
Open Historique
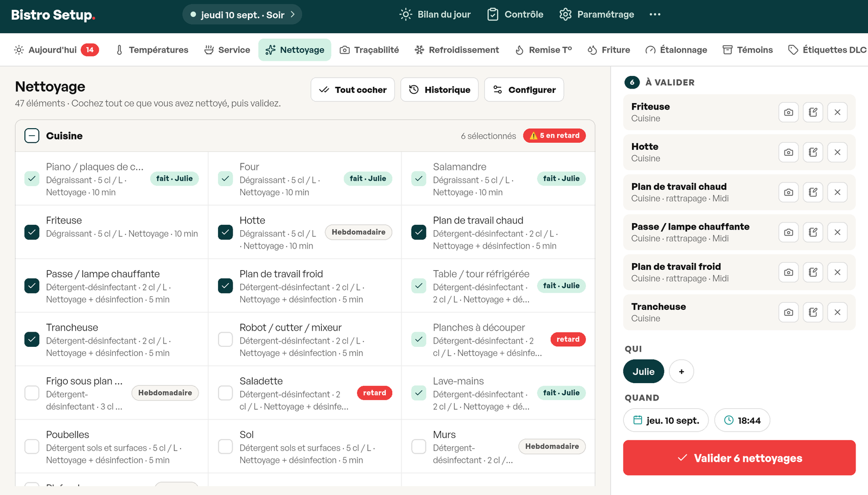(x=439, y=90)
